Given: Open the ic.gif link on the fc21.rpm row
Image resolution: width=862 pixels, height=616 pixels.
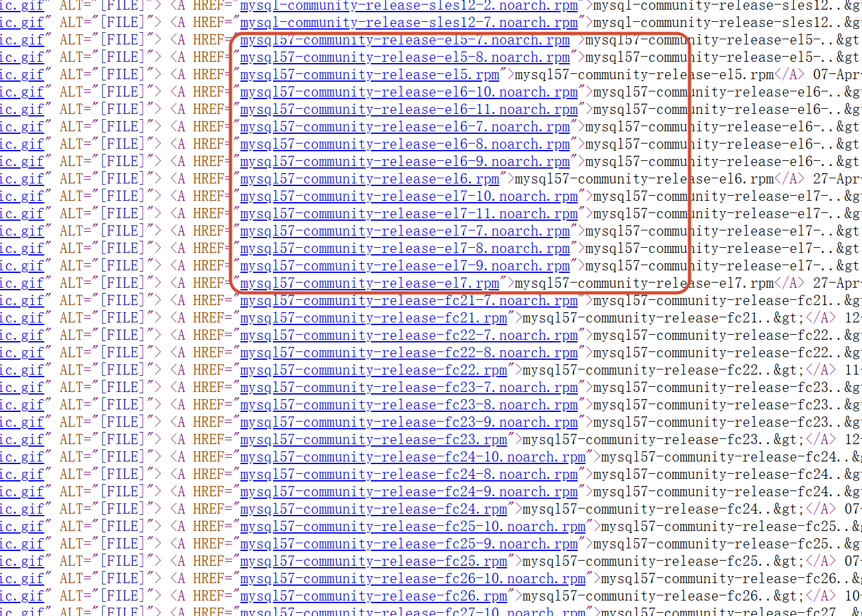Looking at the screenshot, I should click(x=22, y=318).
